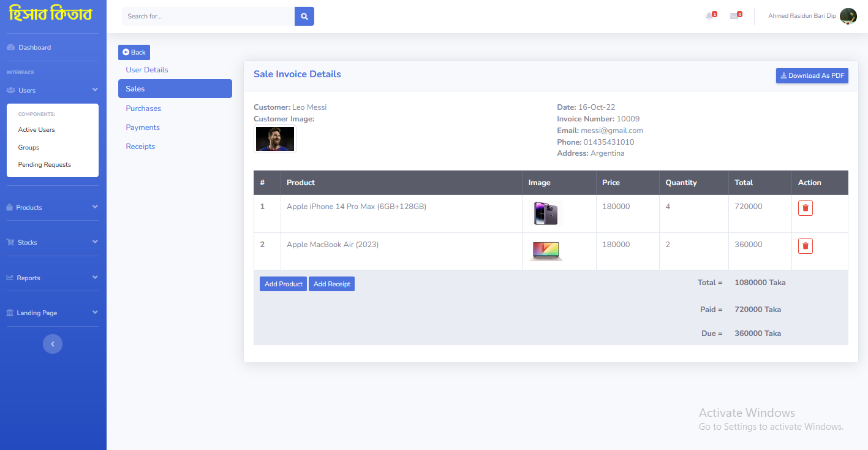Screen dimensions: 868x450
Task: Click the notification bell icon
Action: (710, 15)
